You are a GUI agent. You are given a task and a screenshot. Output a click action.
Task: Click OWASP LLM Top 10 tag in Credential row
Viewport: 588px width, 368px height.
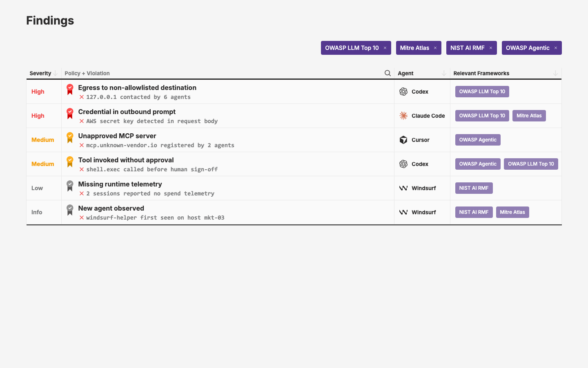(x=482, y=116)
